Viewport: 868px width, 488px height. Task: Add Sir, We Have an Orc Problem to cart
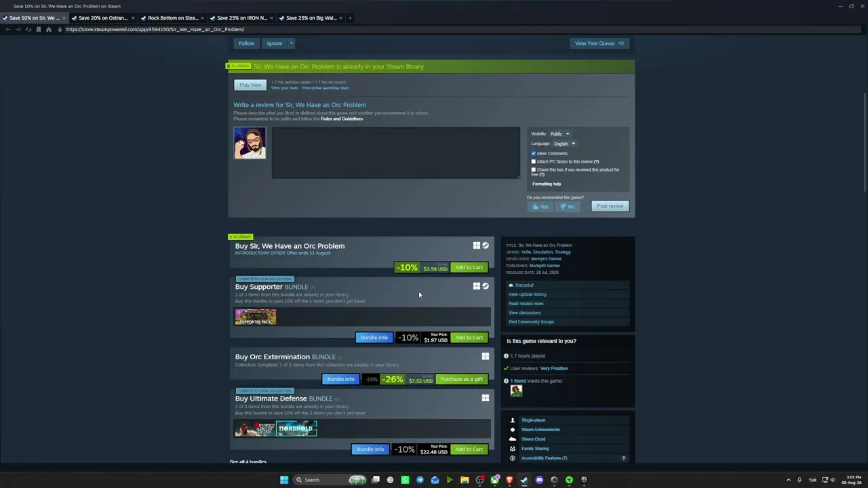pos(469,268)
